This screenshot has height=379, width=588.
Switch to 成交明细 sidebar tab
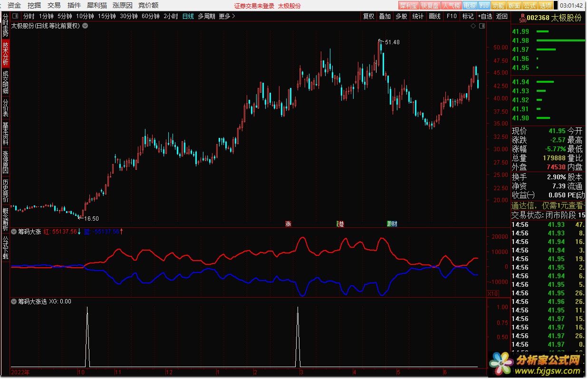(x=5, y=82)
